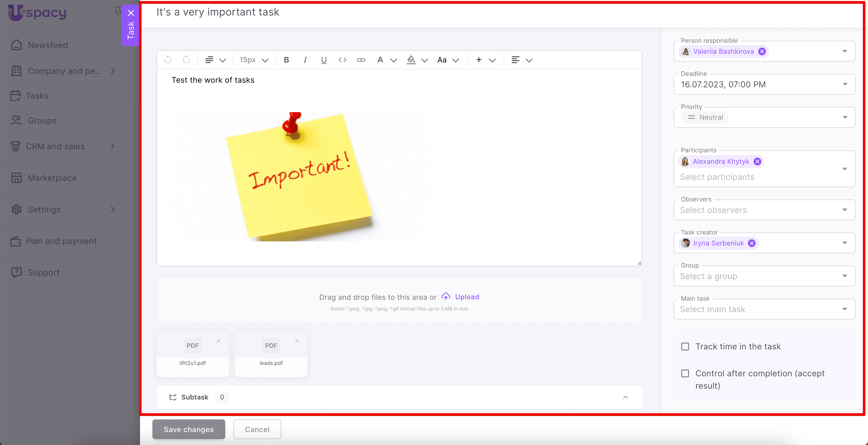Open the fill color picker icon

(411, 60)
